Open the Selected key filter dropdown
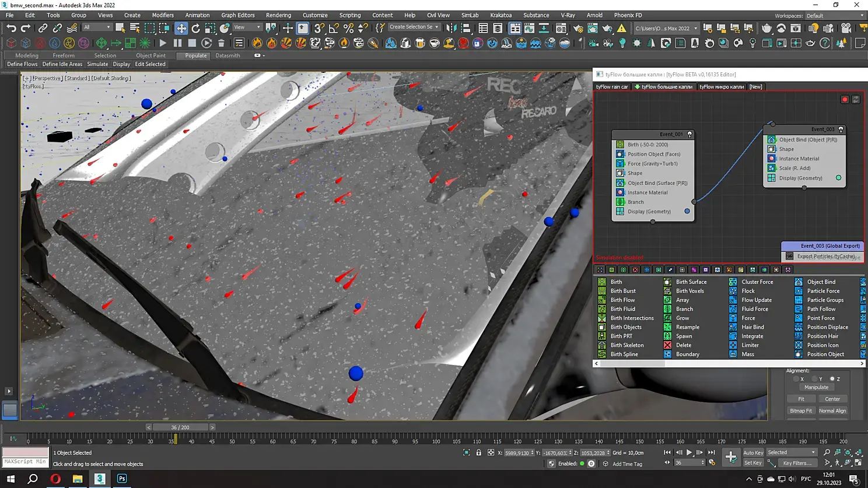Screen dimensions: 868x488 point(792,452)
